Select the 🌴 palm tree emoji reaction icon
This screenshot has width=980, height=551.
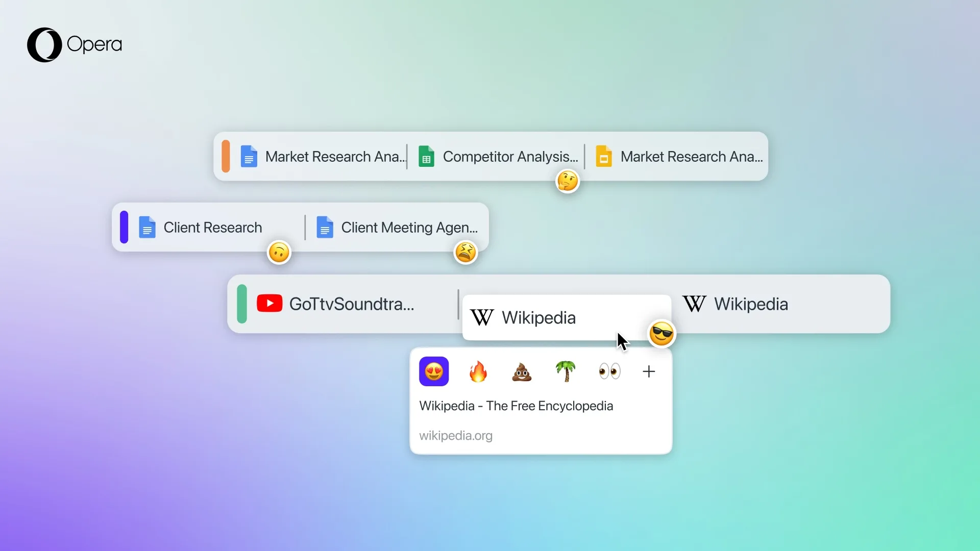coord(566,371)
